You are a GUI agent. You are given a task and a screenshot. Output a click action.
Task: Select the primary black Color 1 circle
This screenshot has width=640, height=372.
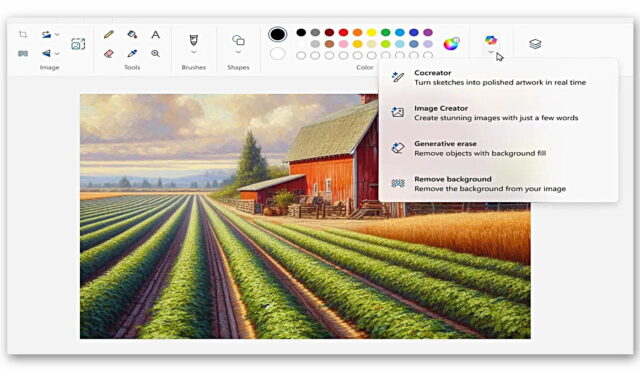[x=278, y=34]
